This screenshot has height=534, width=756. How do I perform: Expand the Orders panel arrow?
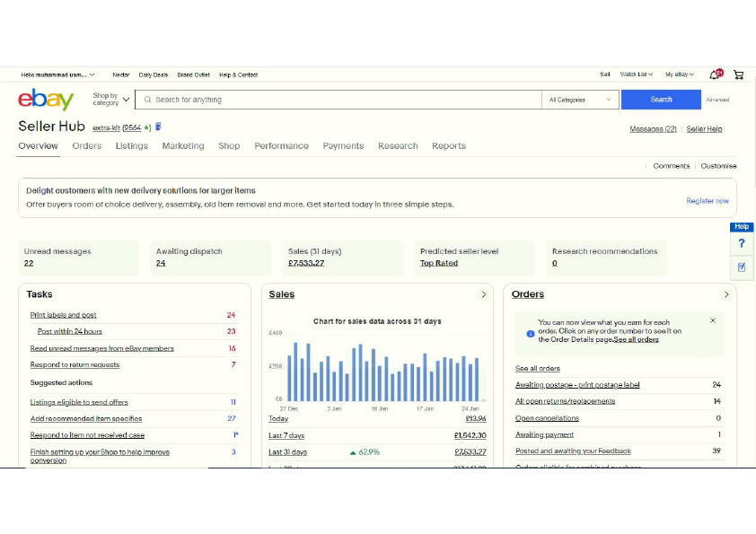click(x=726, y=294)
